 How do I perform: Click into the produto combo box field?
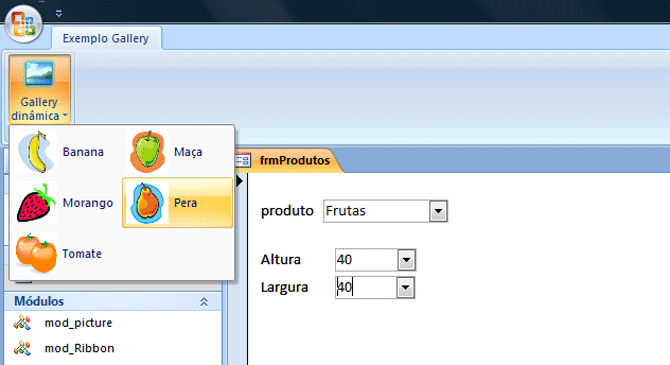coord(376,211)
